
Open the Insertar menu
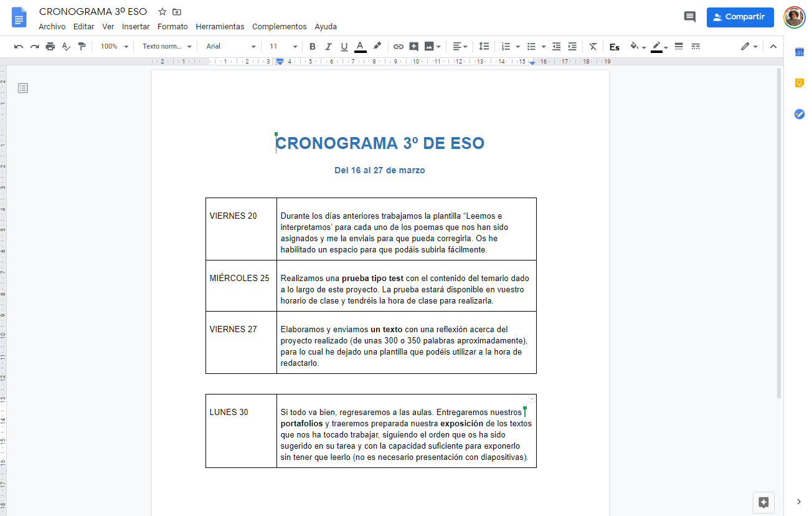point(136,27)
